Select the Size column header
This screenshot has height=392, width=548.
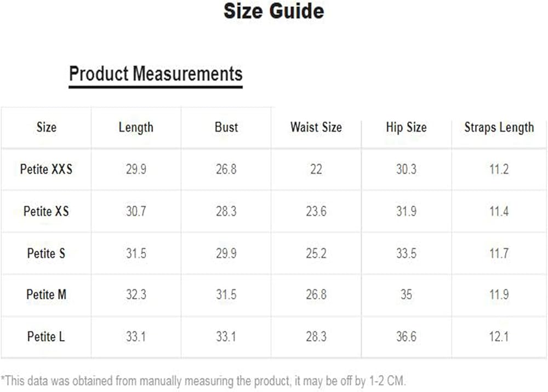click(x=46, y=128)
